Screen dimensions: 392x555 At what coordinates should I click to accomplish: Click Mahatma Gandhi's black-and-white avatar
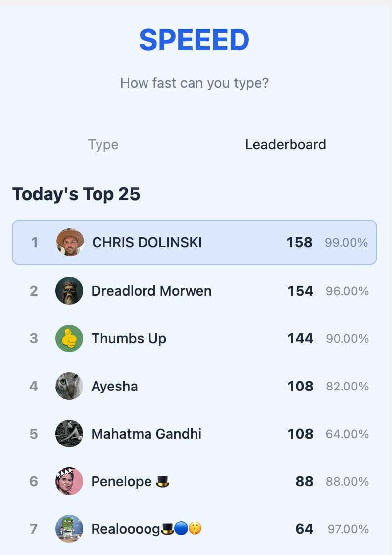click(x=69, y=434)
